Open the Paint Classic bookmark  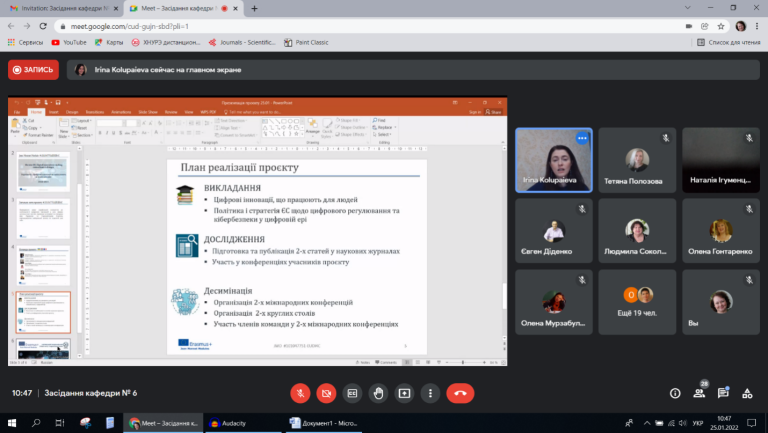click(x=306, y=43)
